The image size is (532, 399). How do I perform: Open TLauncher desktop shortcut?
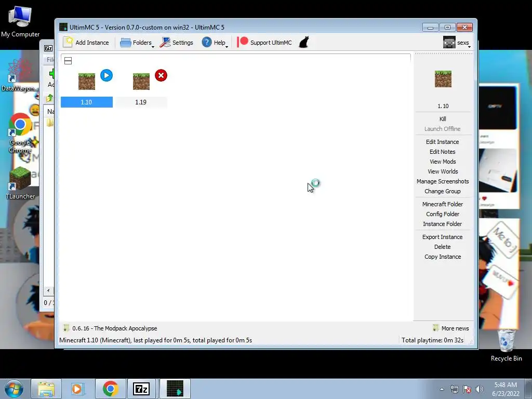(20, 183)
